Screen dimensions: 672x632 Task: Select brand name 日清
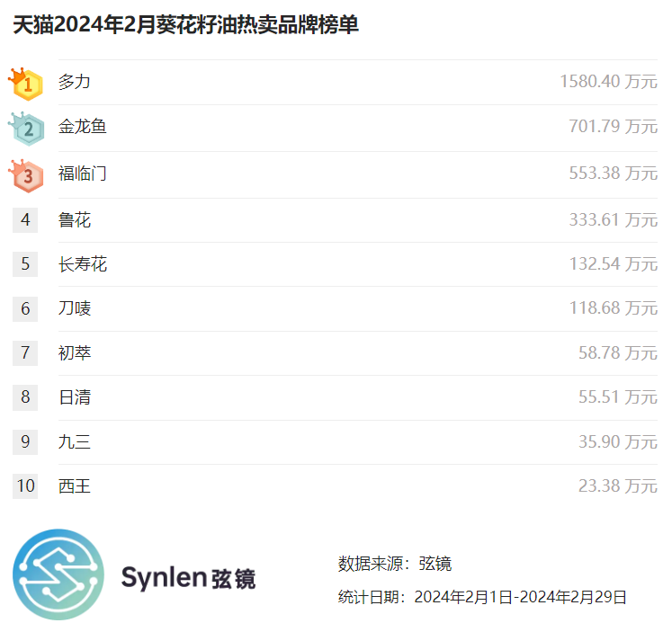click(75, 397)
